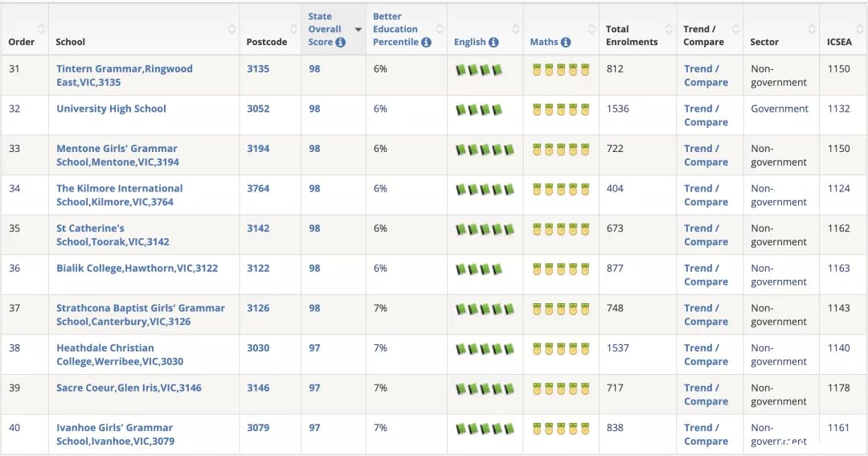Screen dimensions: 868x456
Task: Open Strathcona Baptist Girls' Grammar School link
Action: (x=141, y=314)
